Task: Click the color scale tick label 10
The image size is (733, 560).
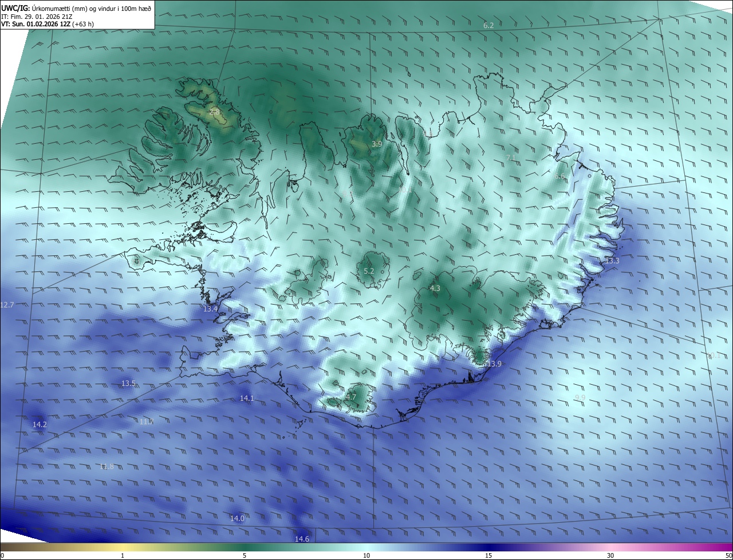Action: (x=366, y=555)
